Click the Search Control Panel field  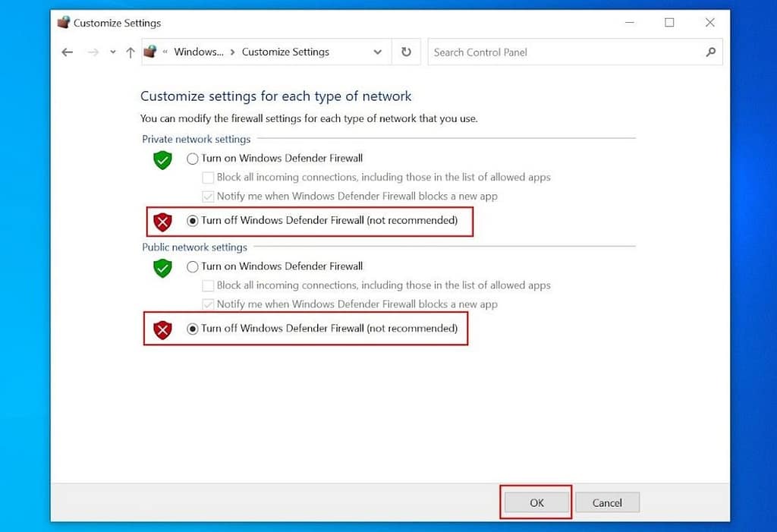point(565,52)
